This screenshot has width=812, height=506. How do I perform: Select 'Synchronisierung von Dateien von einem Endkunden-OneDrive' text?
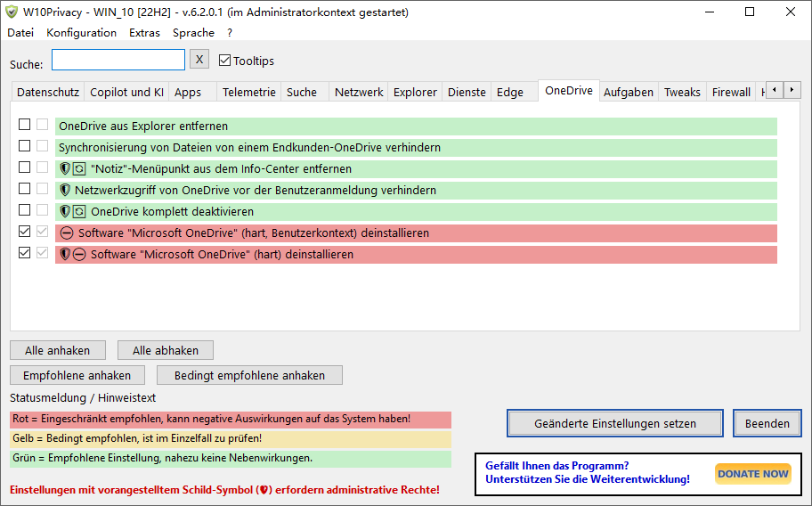(x=220, y=148)
